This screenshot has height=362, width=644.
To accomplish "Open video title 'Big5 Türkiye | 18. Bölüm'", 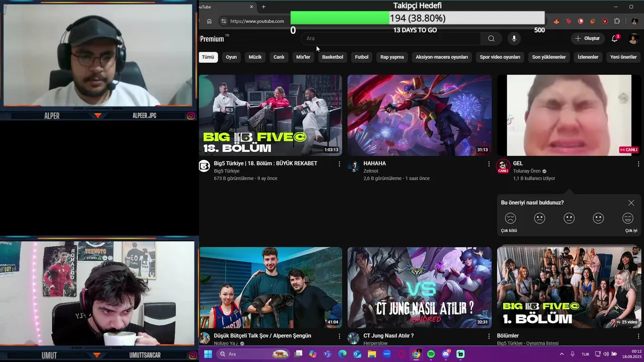I will tap(266, 163).
